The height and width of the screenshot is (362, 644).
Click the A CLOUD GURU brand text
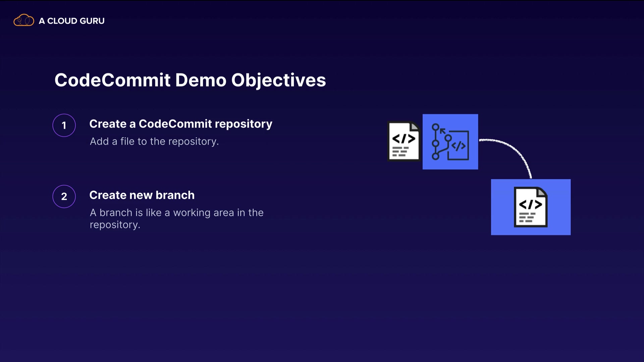[x=71, y=21]
